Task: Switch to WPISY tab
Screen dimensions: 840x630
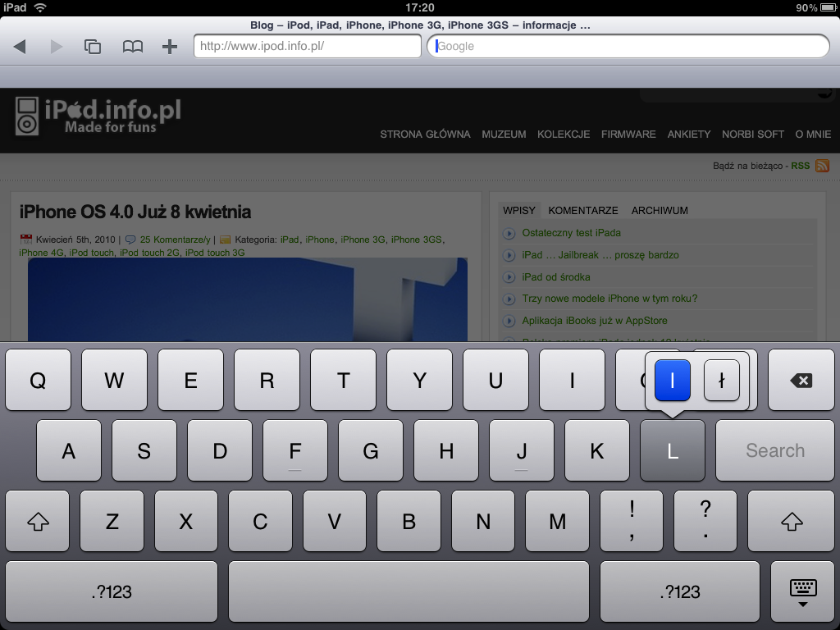Action: (x=519, y=211)
